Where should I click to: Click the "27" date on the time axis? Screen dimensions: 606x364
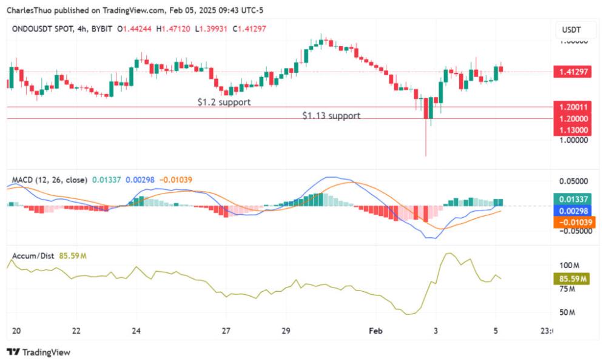click(226, 331)
